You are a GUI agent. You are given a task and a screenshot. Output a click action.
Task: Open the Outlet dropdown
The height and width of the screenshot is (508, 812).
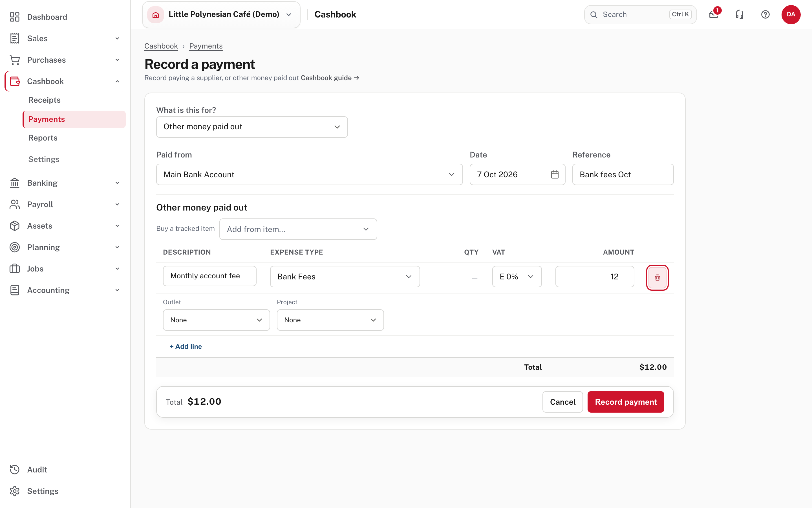click(x=217, y=320)
